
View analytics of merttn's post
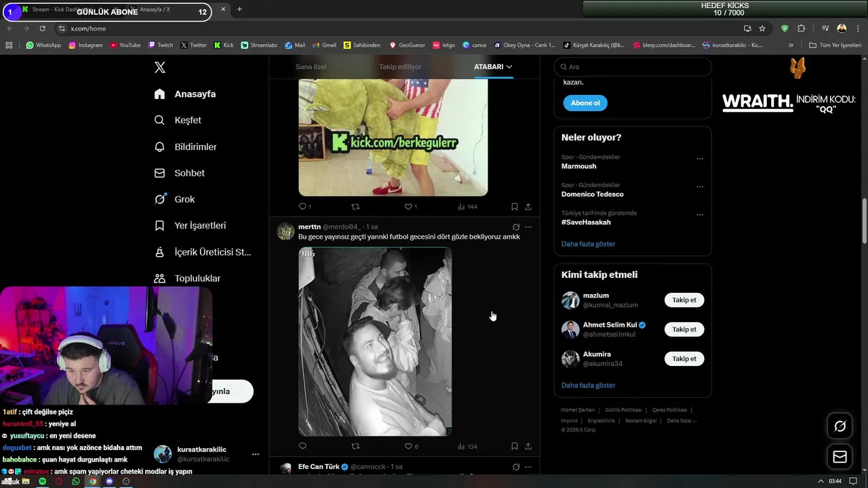[461, 446]
